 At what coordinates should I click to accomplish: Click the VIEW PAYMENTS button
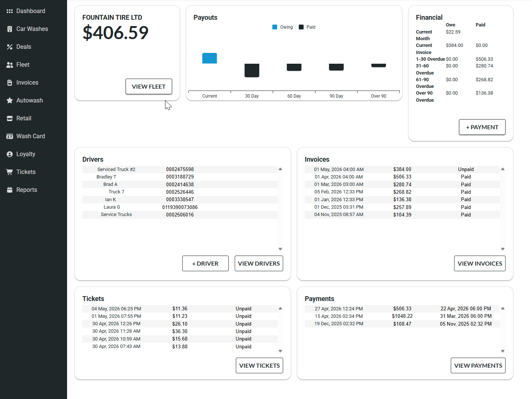(478, 365)
